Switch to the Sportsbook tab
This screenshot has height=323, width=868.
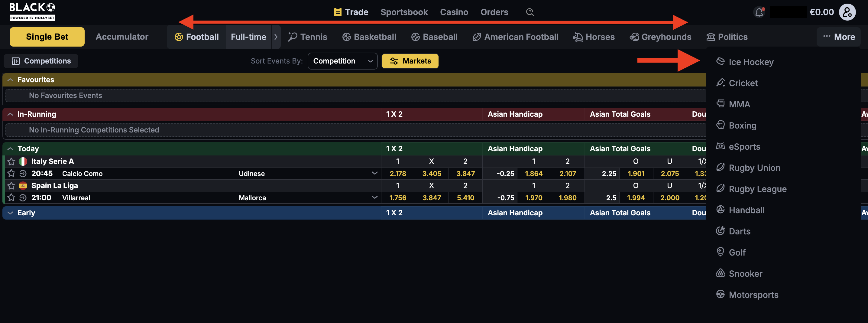(x=404, y=12)
